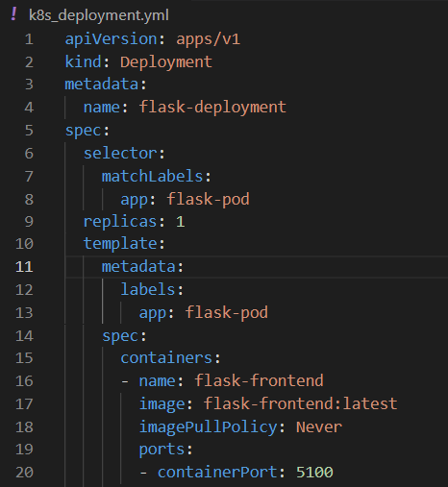Click the ports key on line 19
The width and height of the screenshot is (448, 487).
162,450
